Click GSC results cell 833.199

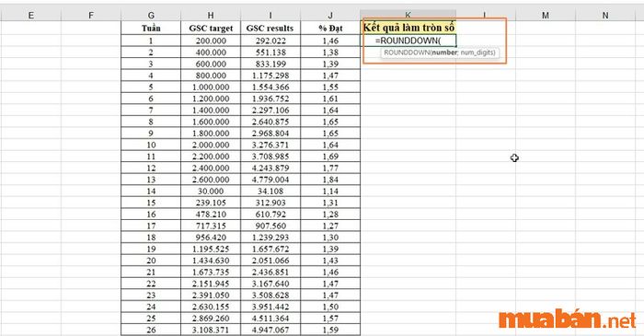coord(270,64)
